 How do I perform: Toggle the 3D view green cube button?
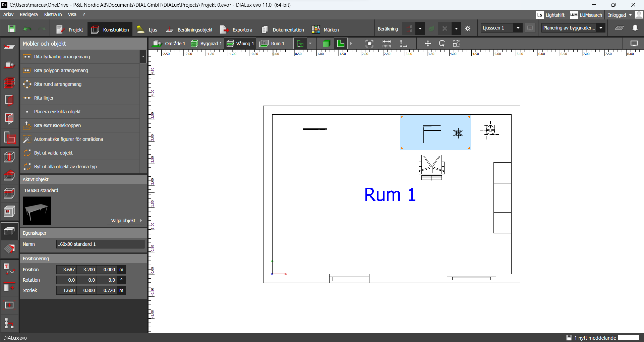tap(326, 44)
